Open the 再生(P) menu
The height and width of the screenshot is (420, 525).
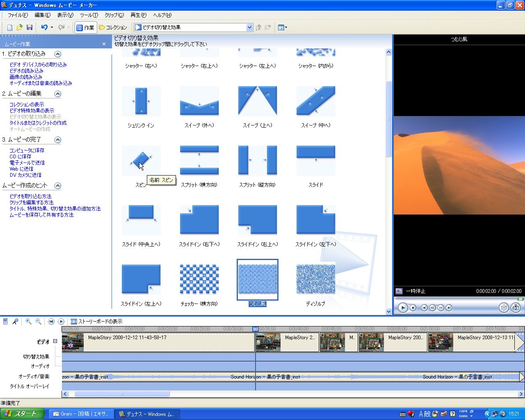tap(139, 15)
